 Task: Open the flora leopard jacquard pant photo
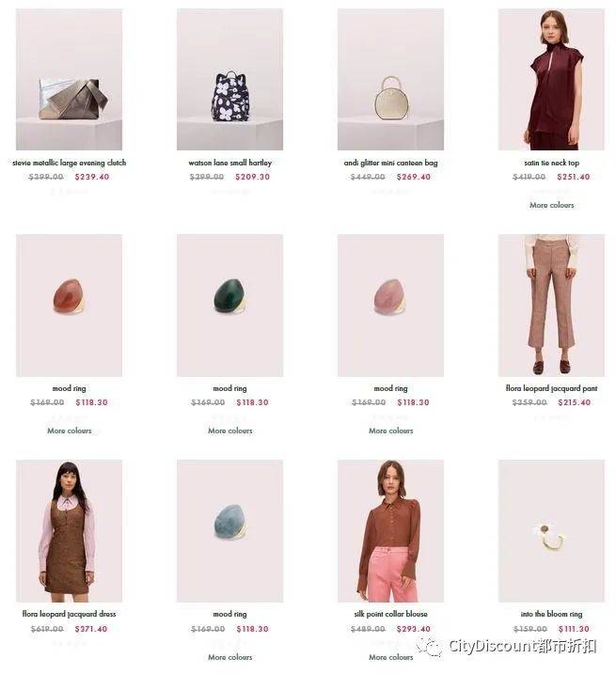coord(551,306)
